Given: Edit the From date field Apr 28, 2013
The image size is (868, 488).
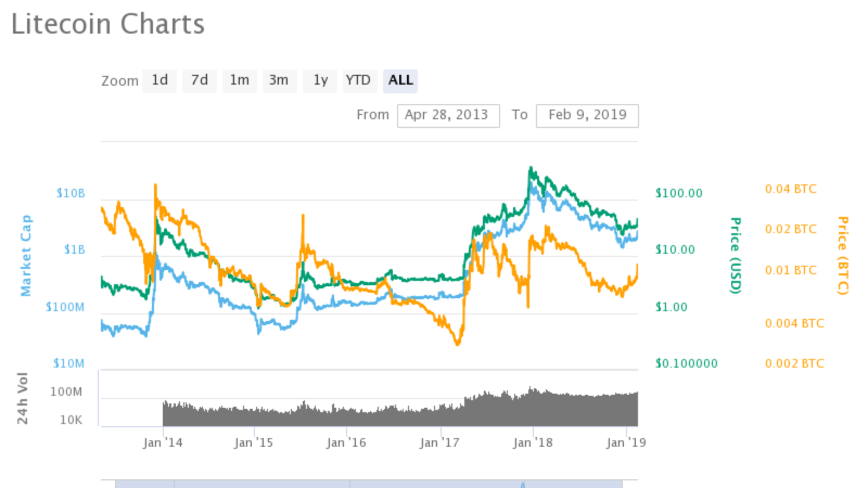Looking at the screenshot, I should point(448,116).
